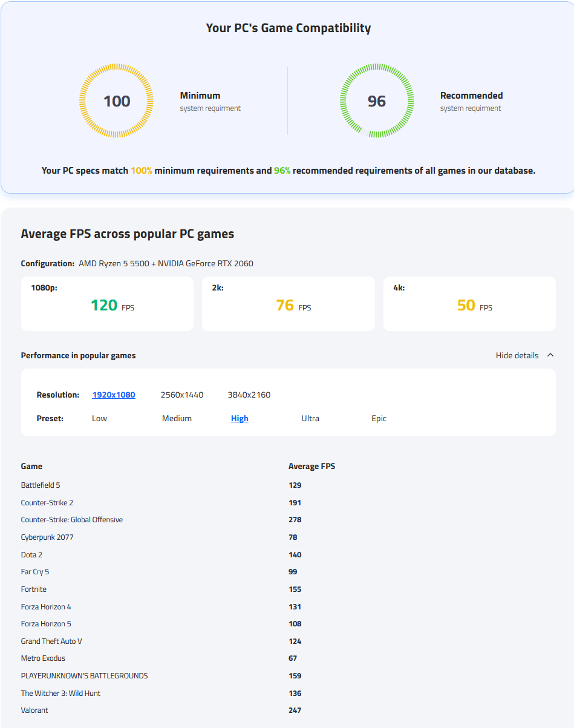This screenshot has width=574, height=728.
Task: Choose the Epic preset
Action: 379,418
